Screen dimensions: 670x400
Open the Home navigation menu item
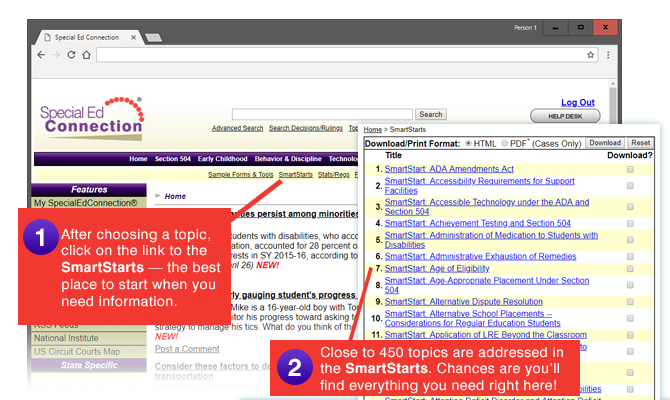[138, 159]
